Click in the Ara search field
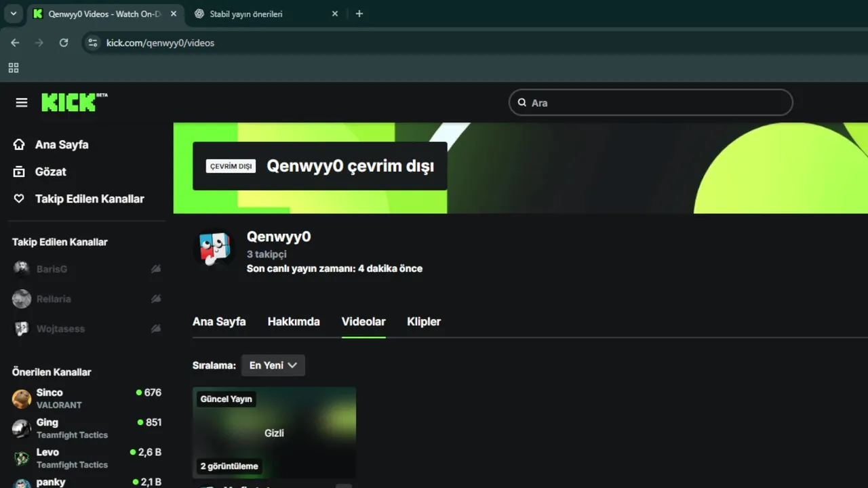The height and width of the screenshot is (488, 868). 651,102
